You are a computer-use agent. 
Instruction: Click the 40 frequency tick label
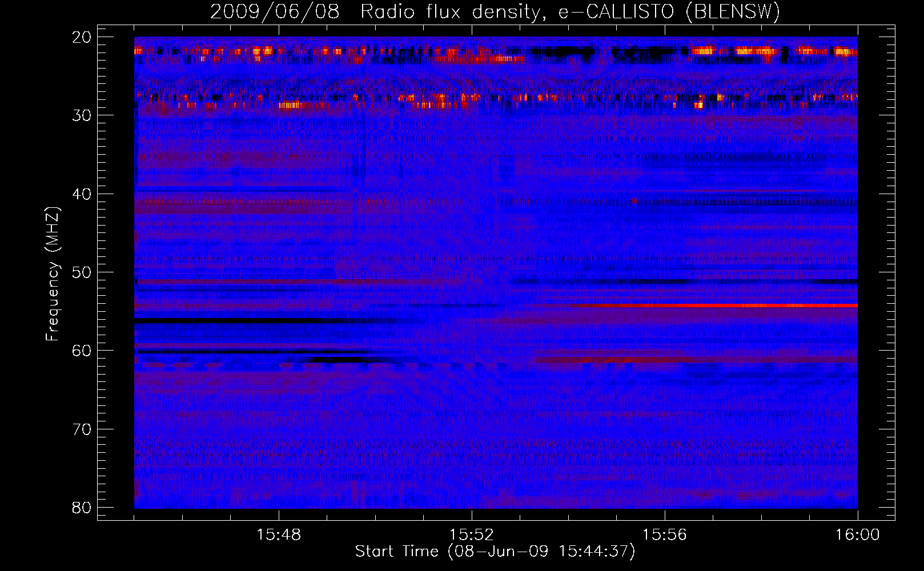point(82,194)
